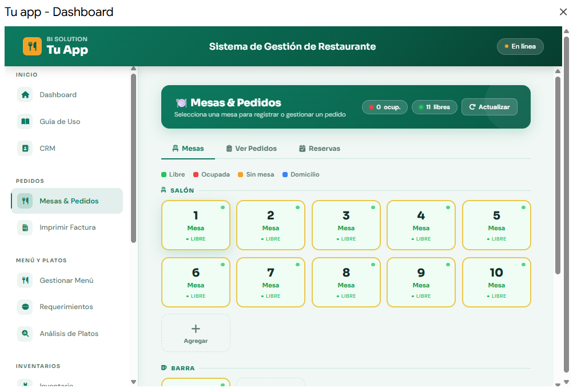Switch to the Mesas tab
The width and height of the screenshot is (577, 392).
click(188, 149)
